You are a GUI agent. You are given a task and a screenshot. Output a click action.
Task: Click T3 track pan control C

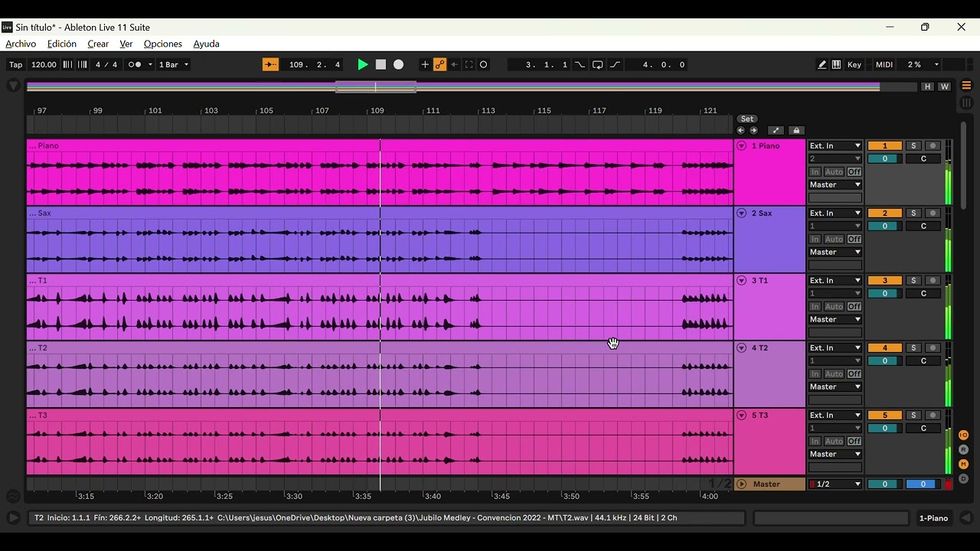tap(923, 428)
